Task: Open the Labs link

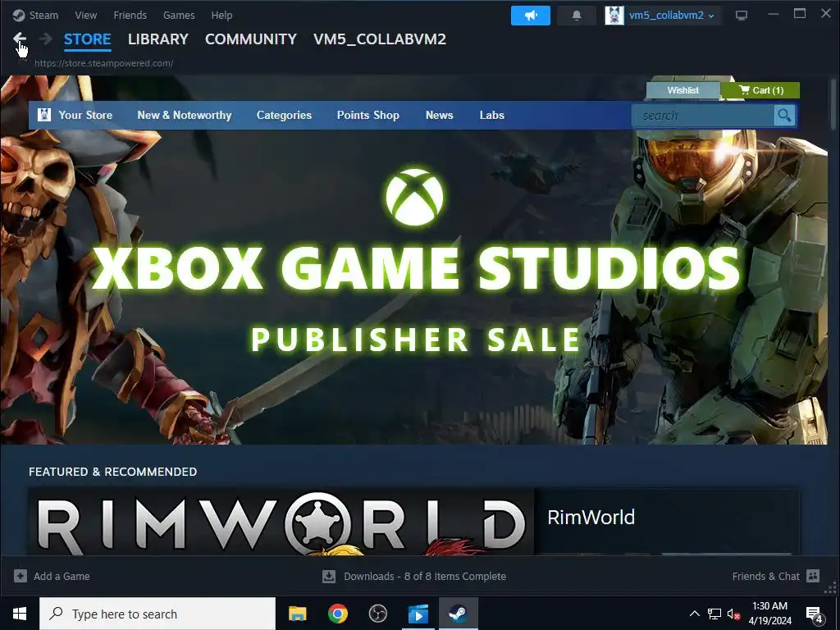Action: tap(492, 115)
